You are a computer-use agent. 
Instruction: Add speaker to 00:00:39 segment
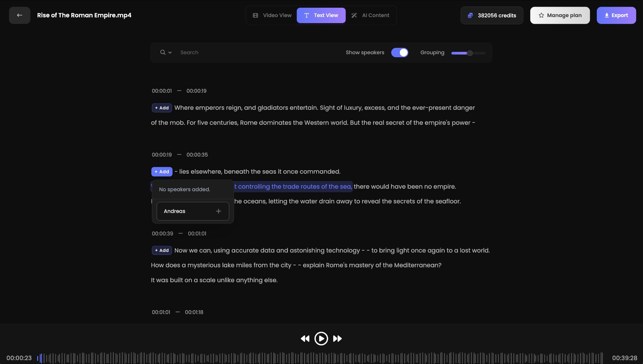(162, 250)
